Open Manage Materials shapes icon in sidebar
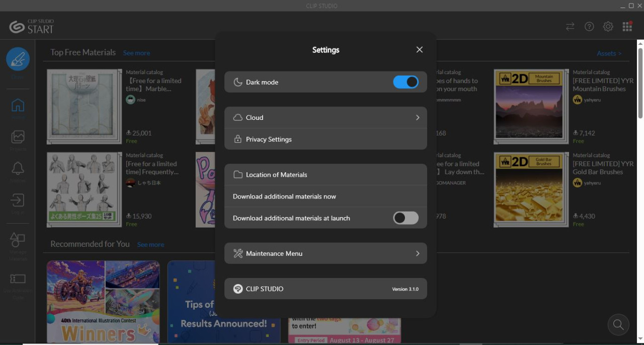This screenshot has height=345, width=644. coord(18,240)
